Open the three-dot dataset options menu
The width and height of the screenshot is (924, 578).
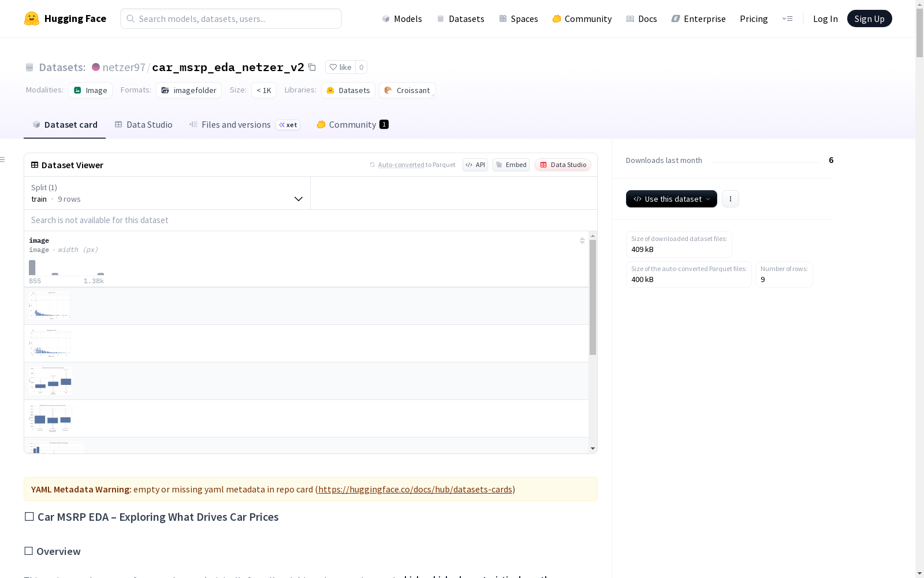coord(731,199)
